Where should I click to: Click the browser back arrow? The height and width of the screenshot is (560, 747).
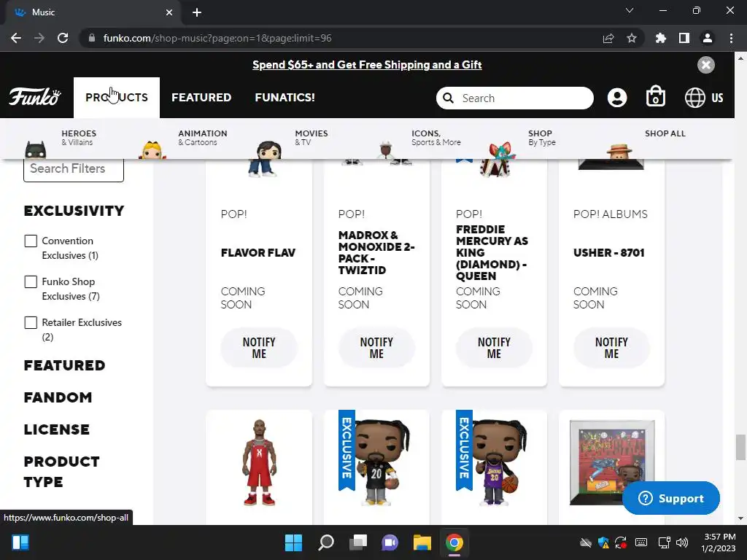point(16,38)
